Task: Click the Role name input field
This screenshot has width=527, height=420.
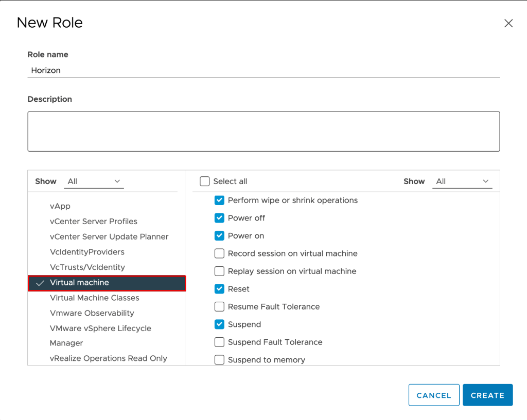Action: coord(263,70)
